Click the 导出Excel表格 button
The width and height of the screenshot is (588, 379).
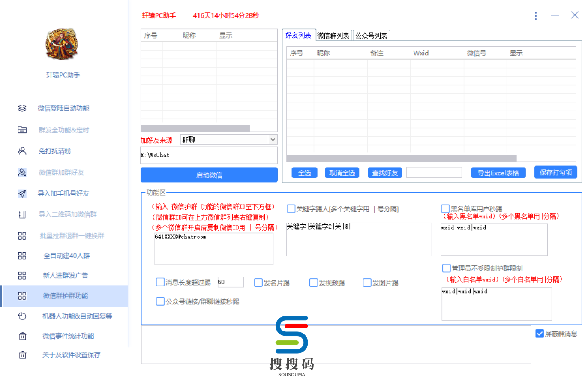pyautogui.click(x=498, y=173)
